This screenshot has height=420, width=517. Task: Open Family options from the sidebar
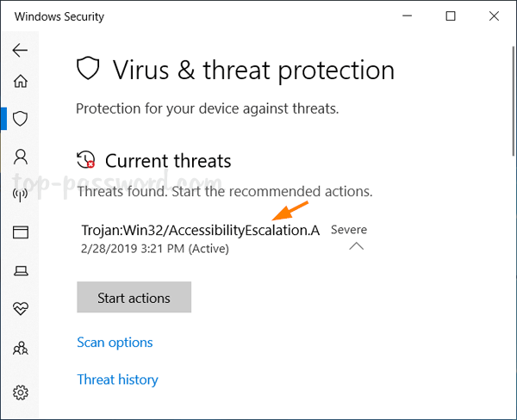click(x=21, y=348)
